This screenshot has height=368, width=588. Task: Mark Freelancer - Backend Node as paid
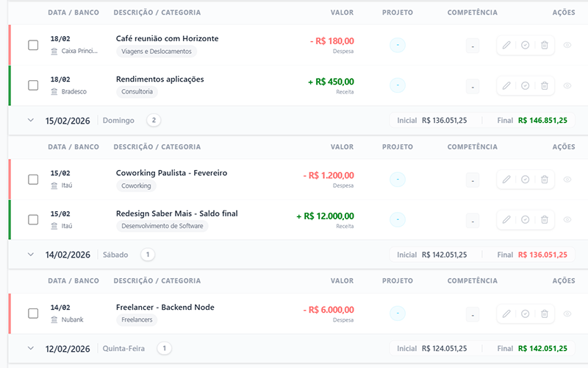pos(526,314)
